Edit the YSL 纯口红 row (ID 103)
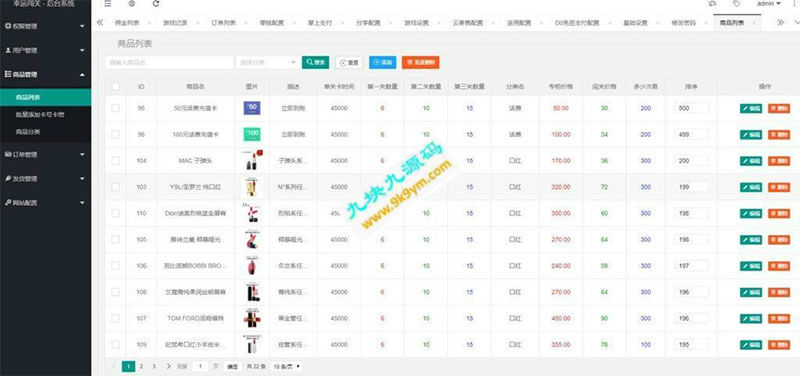 coord(751,187)
